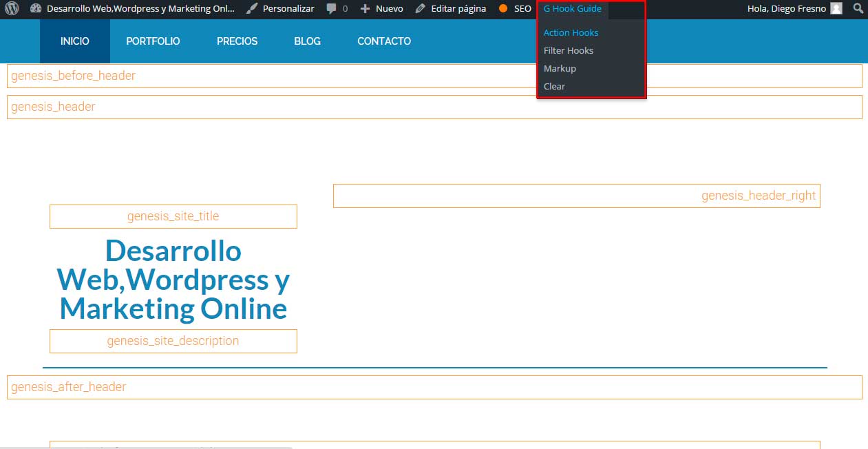
Task: Choose Filter Hooks in the menu
Action: click(568, 50)
